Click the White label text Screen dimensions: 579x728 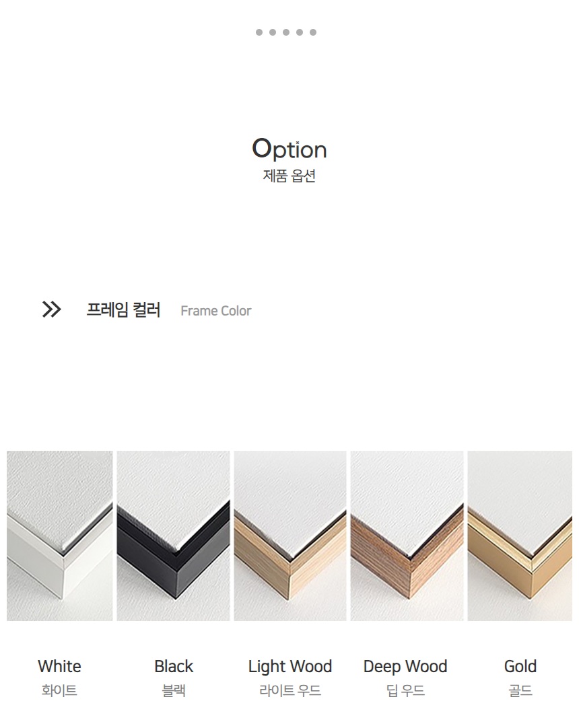59,666
